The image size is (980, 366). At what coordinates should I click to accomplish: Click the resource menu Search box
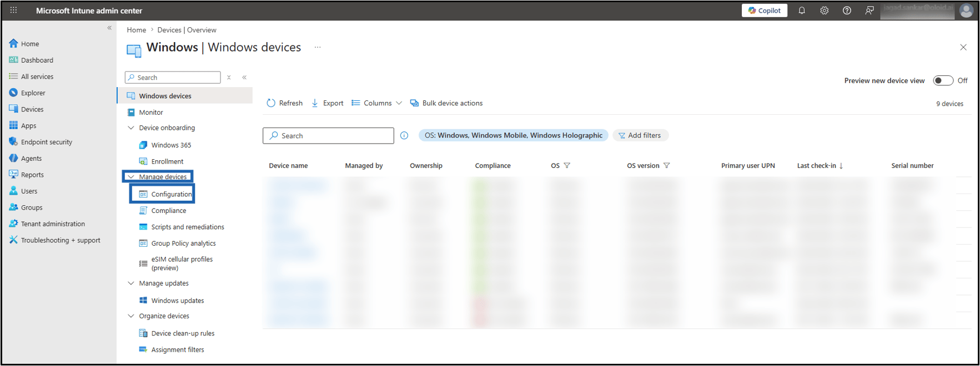click(x=173, y=77)
